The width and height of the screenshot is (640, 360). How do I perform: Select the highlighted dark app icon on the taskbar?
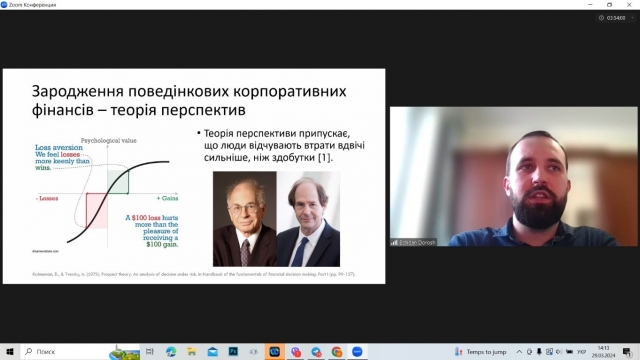click(x=275, y=351)
